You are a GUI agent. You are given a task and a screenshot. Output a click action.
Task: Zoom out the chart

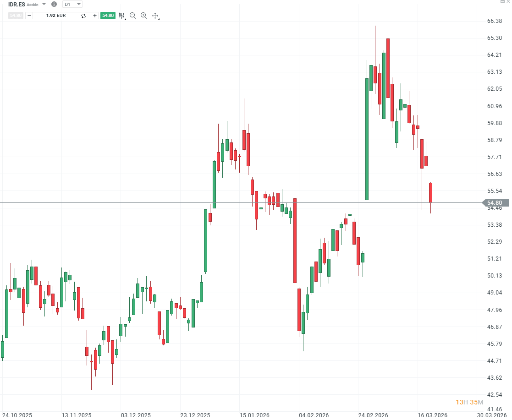tap(133, 16)
